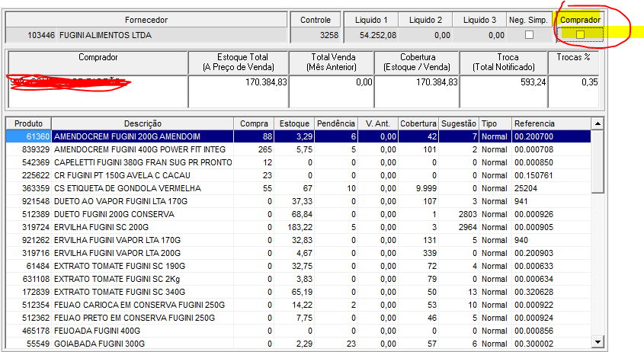Screen dimensions: 644x352
Task: Click the Liquido 3 header
Action: 479,20
